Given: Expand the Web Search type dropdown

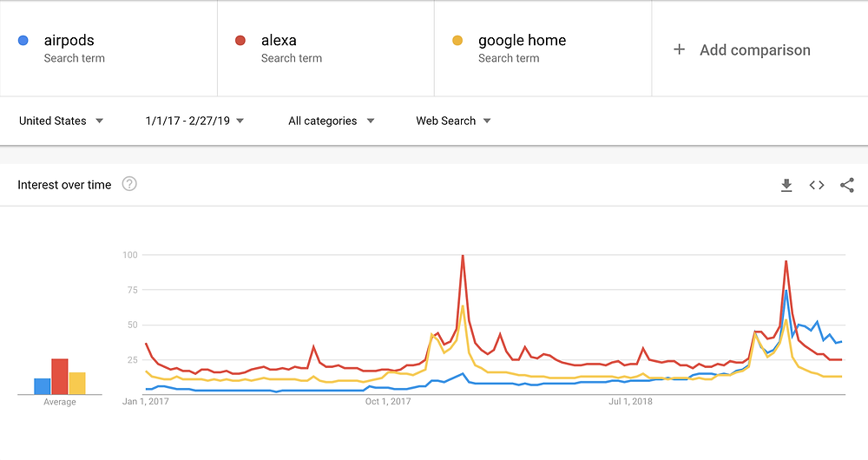Looking at the screenshot, I should tap(453, 121).
